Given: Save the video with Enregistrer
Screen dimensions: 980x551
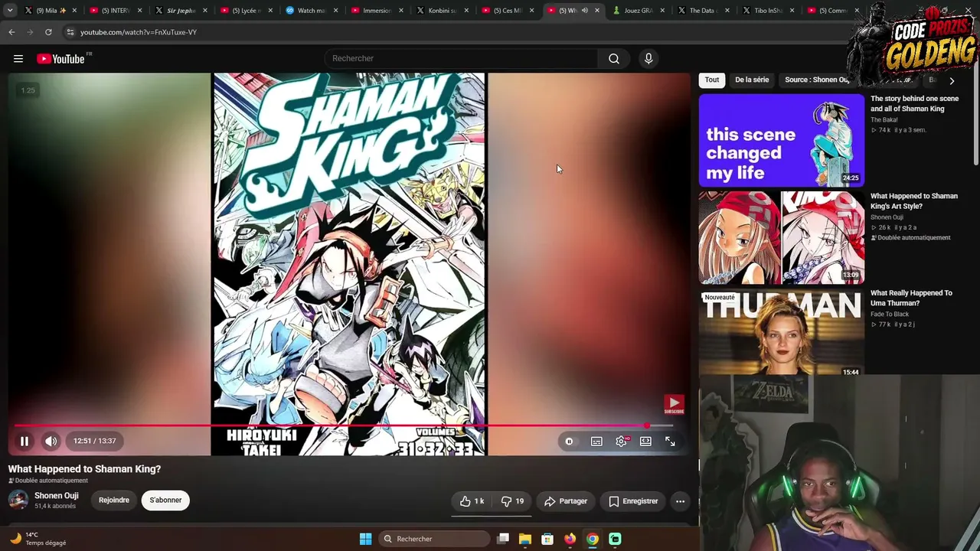Looking at the screenshot, I should coord(633,501).
